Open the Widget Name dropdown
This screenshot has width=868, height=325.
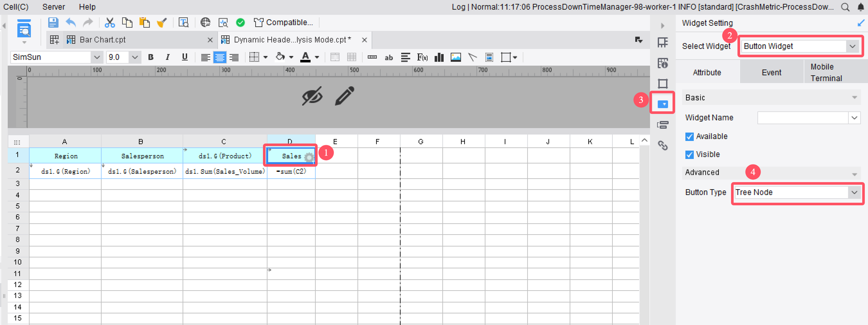tap(854, 118)
